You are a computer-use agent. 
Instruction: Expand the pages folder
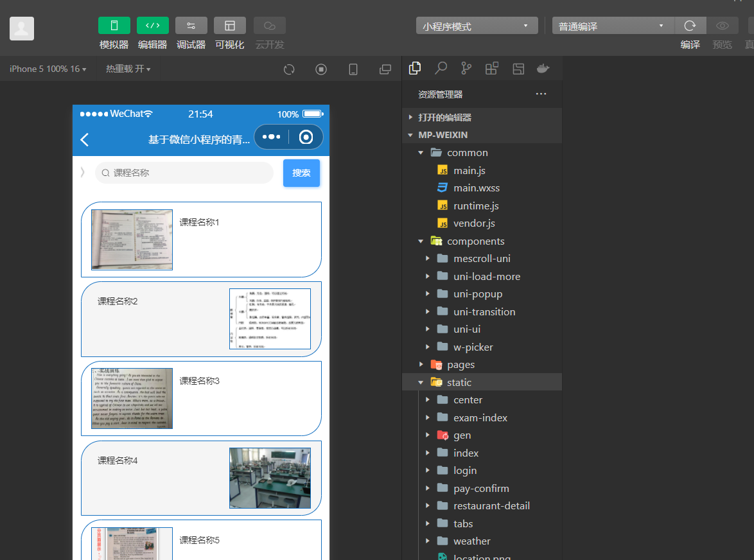pyautogui.click(x=482, y=364)
